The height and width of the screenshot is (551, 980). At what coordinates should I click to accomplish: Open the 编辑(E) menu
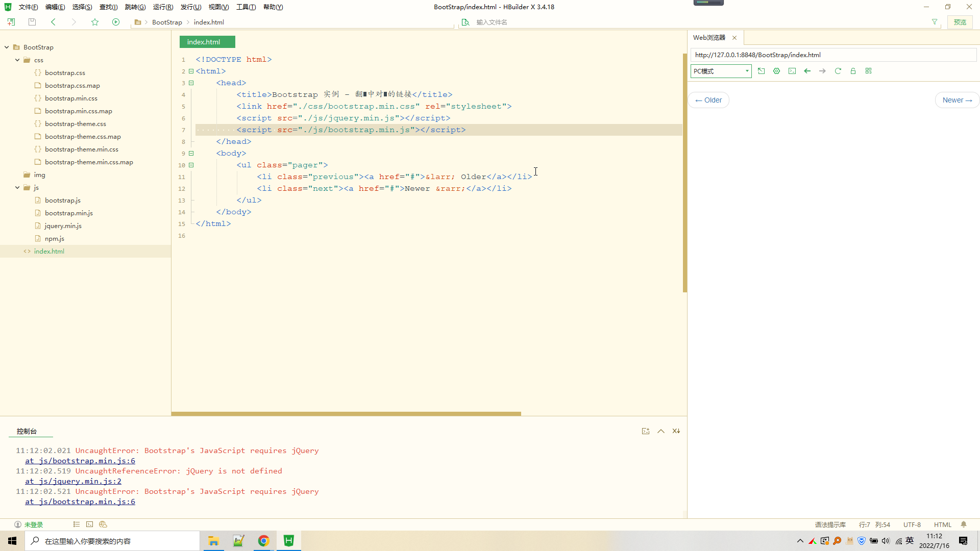coord(55,7)
